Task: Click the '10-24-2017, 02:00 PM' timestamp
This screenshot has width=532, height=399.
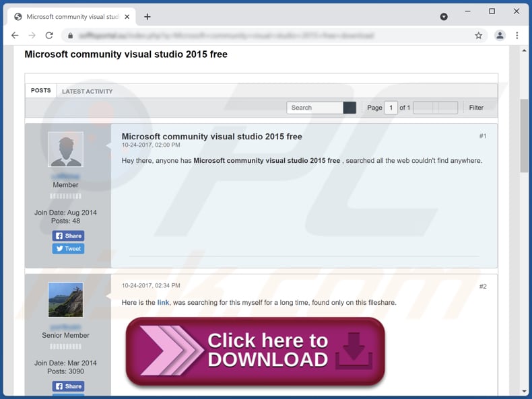Action: [x=151, y=145]
